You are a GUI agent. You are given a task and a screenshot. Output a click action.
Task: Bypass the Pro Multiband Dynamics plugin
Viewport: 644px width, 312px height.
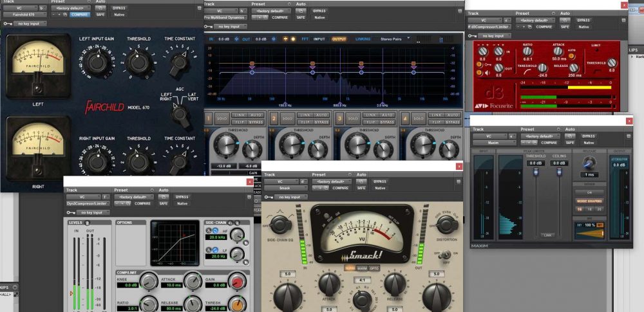pyautogui.click(x=319, y=11)
